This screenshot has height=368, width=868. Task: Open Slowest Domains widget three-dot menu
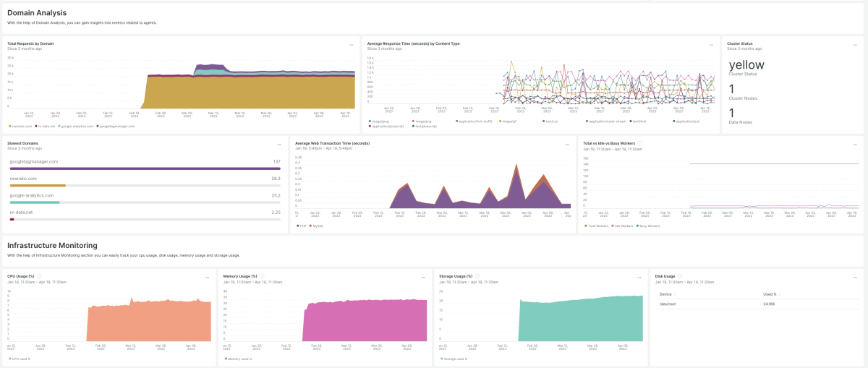[279, 143]
